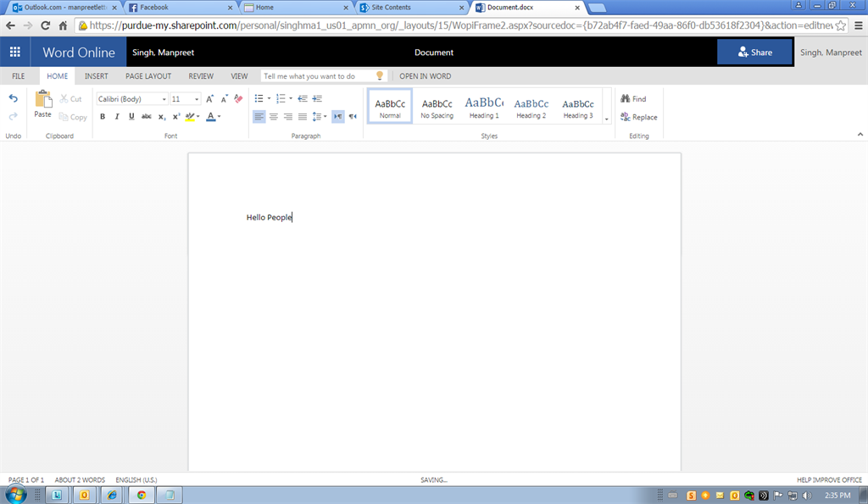Open the PAGE LAYOUT ribbon tab

(148, 76)
